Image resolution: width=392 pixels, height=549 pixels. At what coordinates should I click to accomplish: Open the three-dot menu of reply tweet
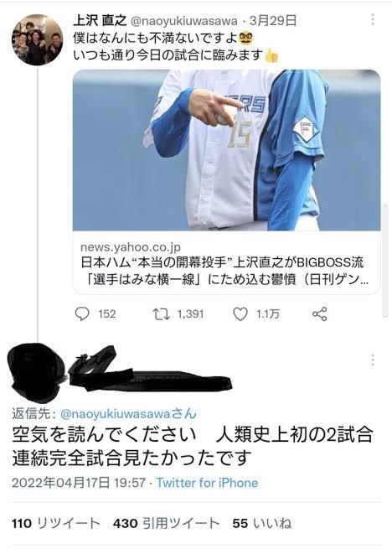coord(373,360)
